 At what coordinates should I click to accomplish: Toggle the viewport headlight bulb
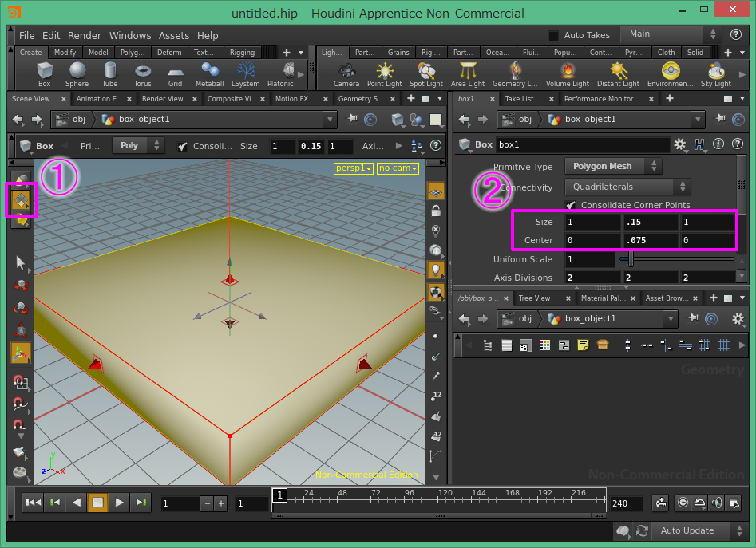[436, 270]
